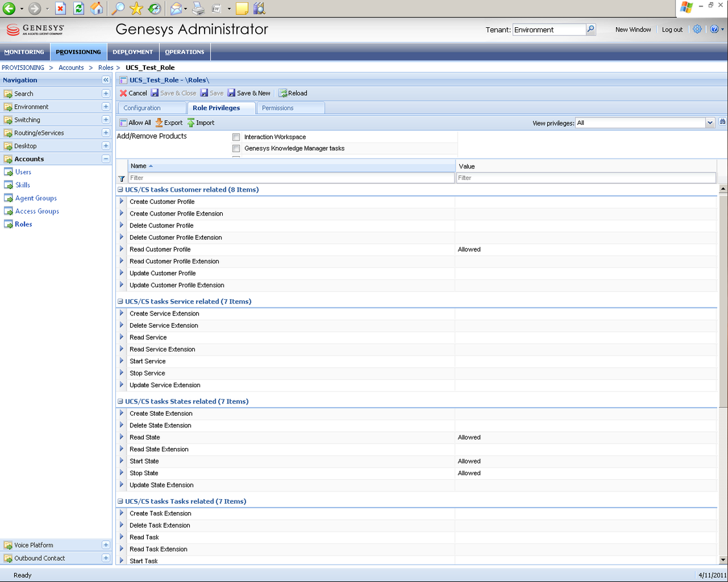Collapse UCS/CS tasks States related group
This screenshot has height=582, width=728.
pyautogui.click(x=120, y=401)
